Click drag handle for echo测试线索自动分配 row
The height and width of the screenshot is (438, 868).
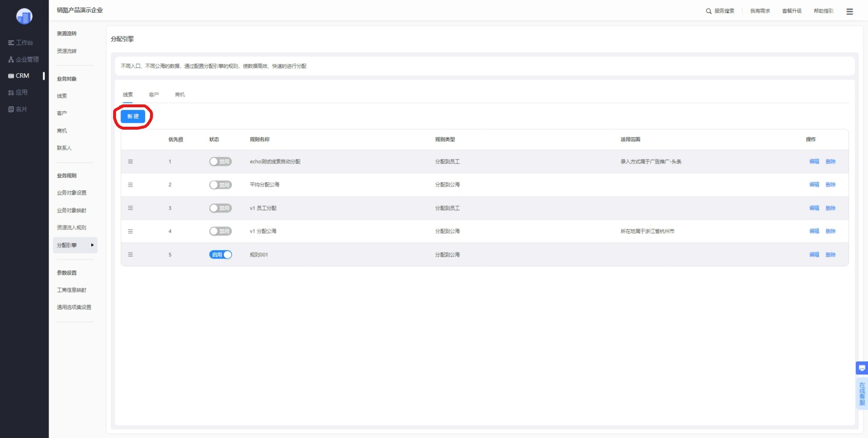130,162
